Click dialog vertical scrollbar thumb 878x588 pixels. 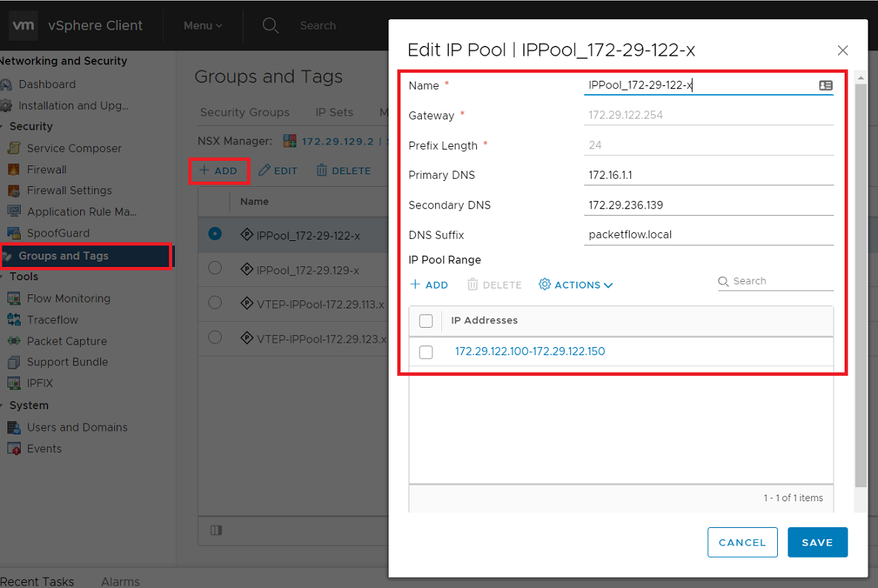(861, 285)
